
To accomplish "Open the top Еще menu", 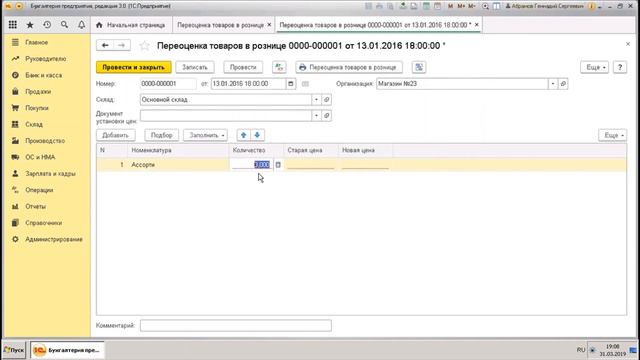I will click(x=595, y=67).
